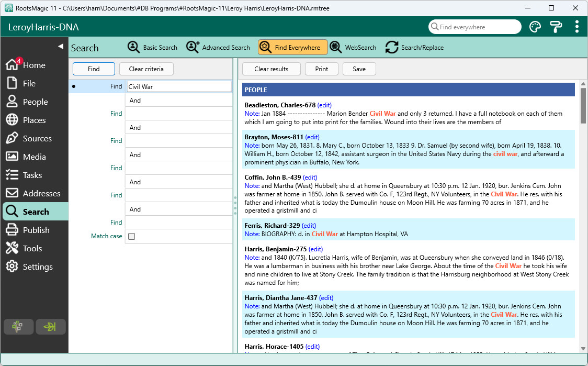Click edit link for Ferris, Richard-329

point(309,226)
